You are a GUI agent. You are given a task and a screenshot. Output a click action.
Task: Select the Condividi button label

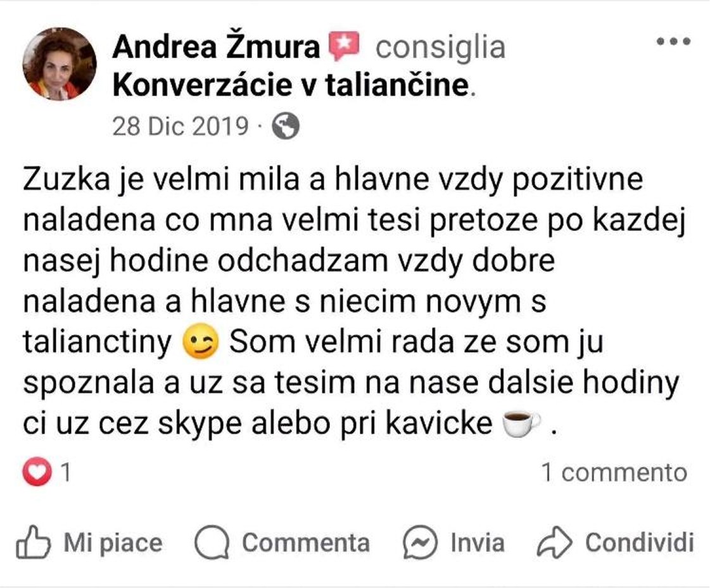[x=639, y=542]
